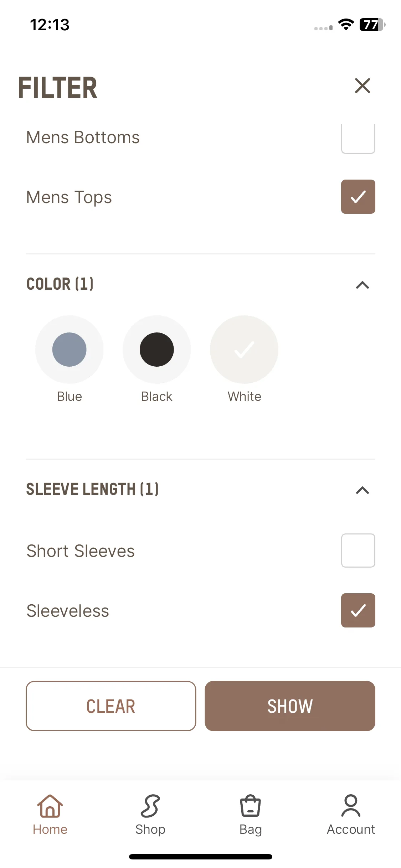Deselect the White color swatch

coord(244,350)
